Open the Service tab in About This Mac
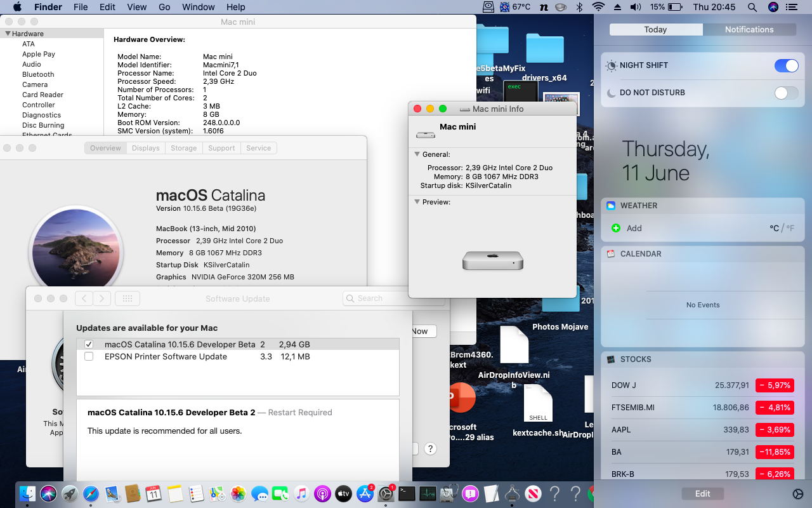This screenshot has width=812, height=508. coord(258,148)
